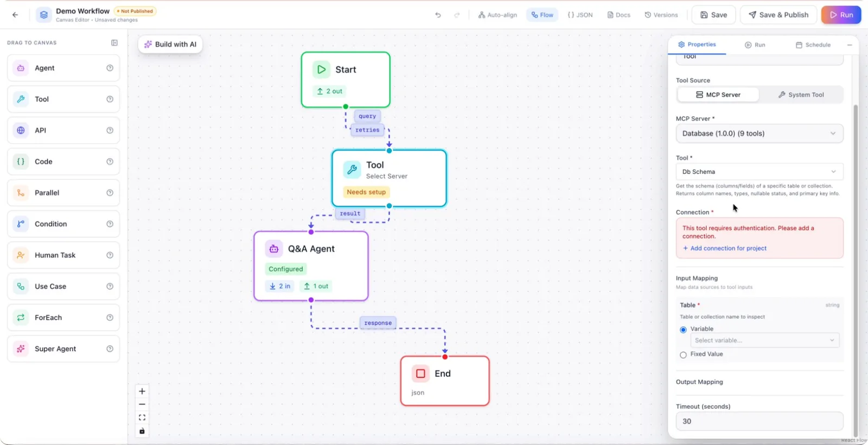Click the Tool node on canvas
The image size is (868, 445).
(x=389, y=178)
